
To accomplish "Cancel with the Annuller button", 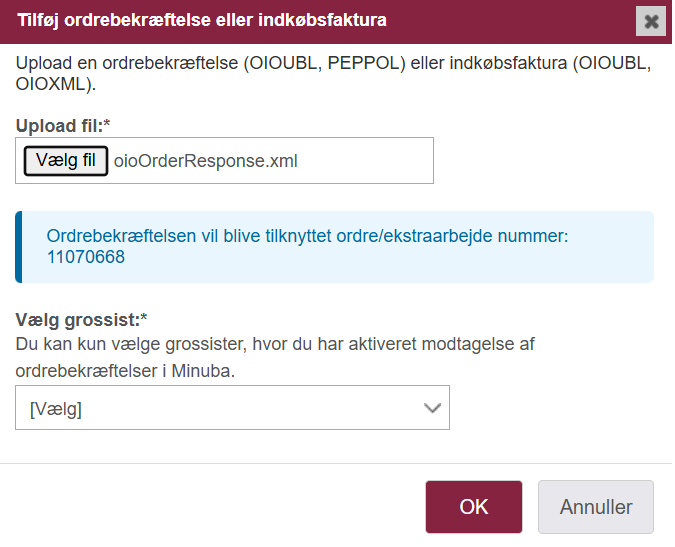I will [x=596, y=507].
